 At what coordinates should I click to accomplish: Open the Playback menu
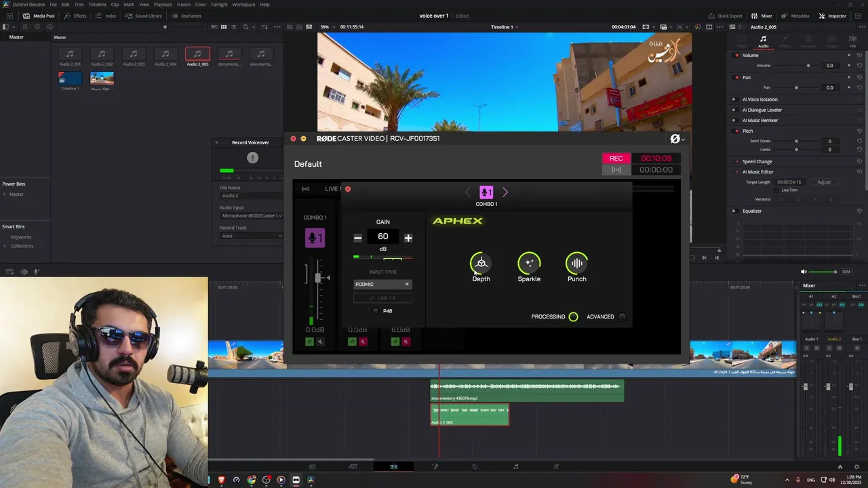163,5
